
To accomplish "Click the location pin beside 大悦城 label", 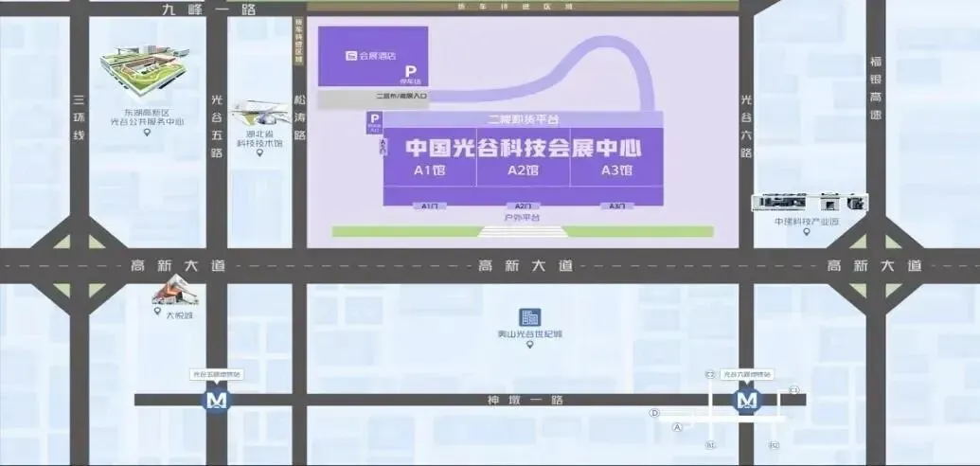I will point(157,311).
